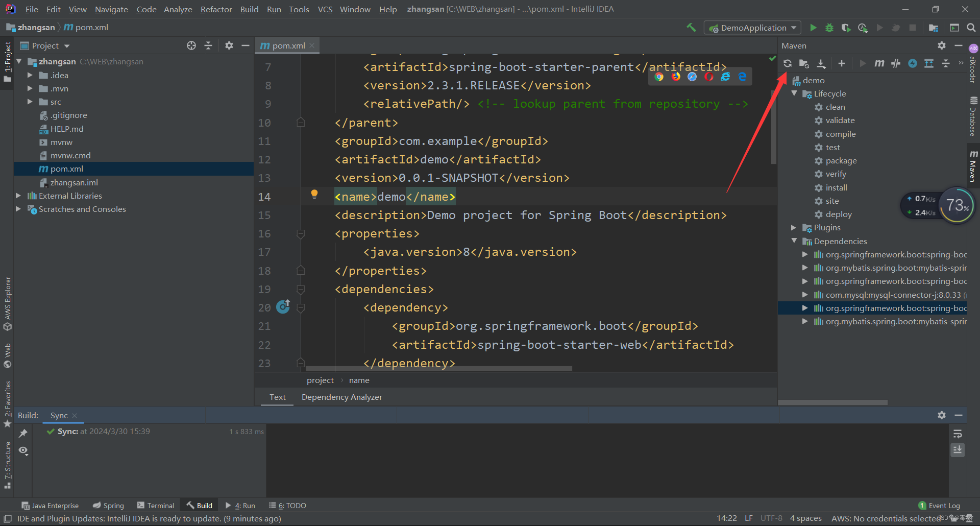
Task: Open the profiler run icon
Action: tap(863, 28)
